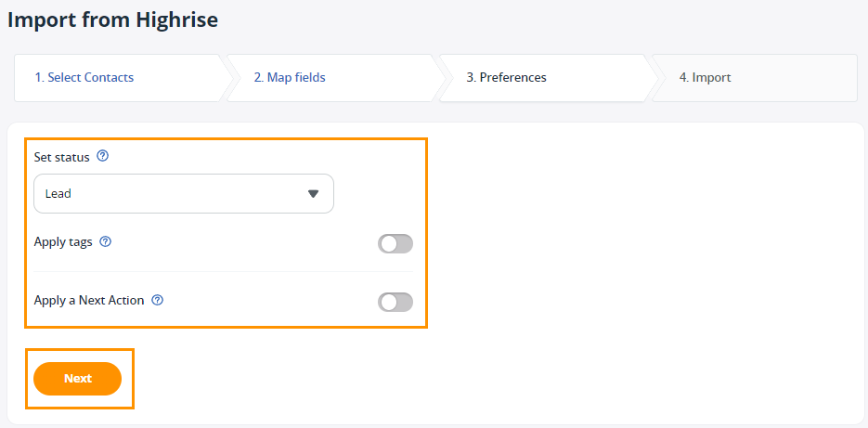The height and width of the screenshot is (428, 868).
Task: Click the question mark next to Apply tags
Action: tap(106, 242)
